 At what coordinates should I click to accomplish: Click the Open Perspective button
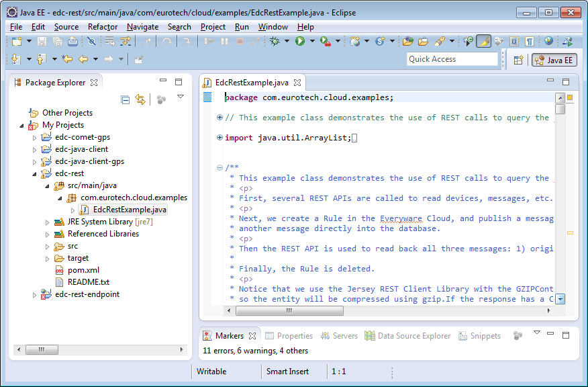pyautogui.click(x=517, y=60)
